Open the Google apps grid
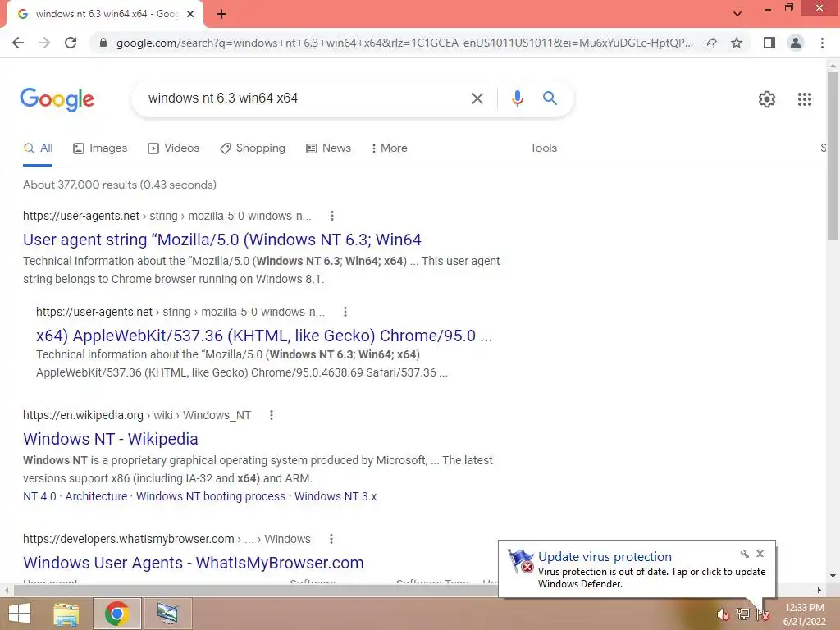This screenshot has height=630, width=840. coord(804,99)
